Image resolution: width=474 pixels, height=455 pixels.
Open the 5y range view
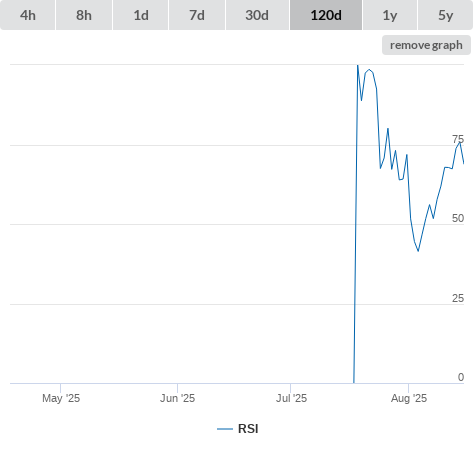click(x=445, y=15)
